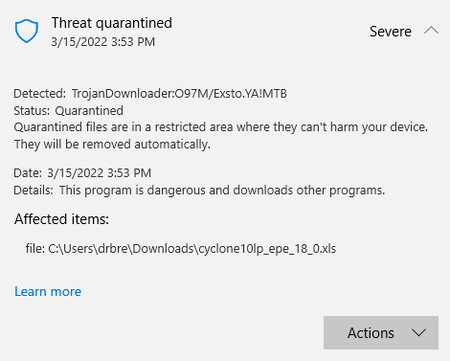Click the file: prefix of the affected item
The height and width of the screenshot is (361, 450).
(x=35, y=249)
